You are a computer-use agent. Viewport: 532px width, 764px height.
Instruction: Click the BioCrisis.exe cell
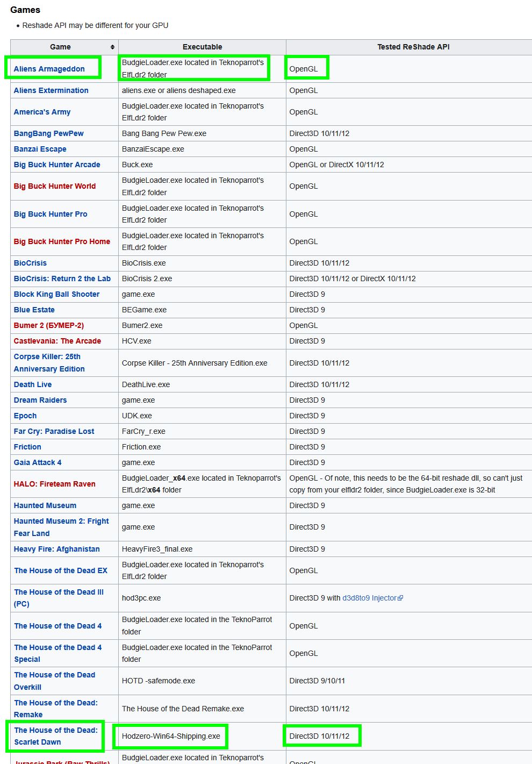click(x=202, y=263)
